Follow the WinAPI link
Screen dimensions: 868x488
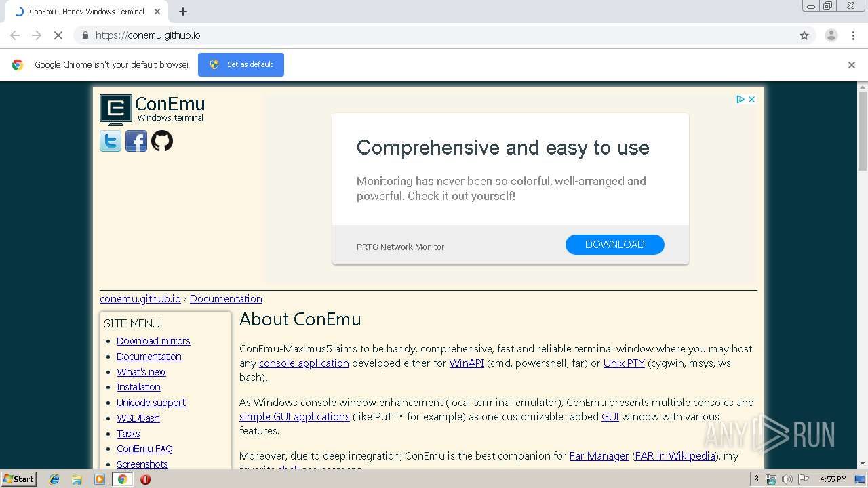pos(467,363)
